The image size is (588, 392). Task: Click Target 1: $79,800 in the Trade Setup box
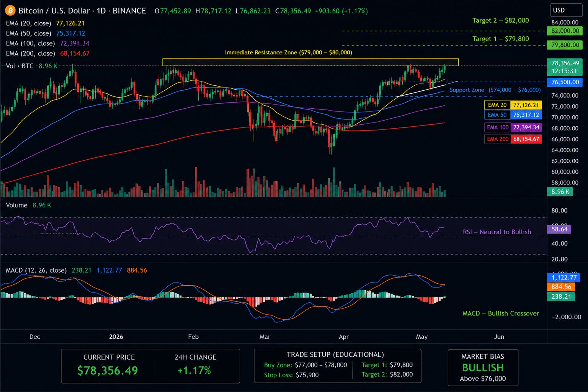tap(387, 365)
